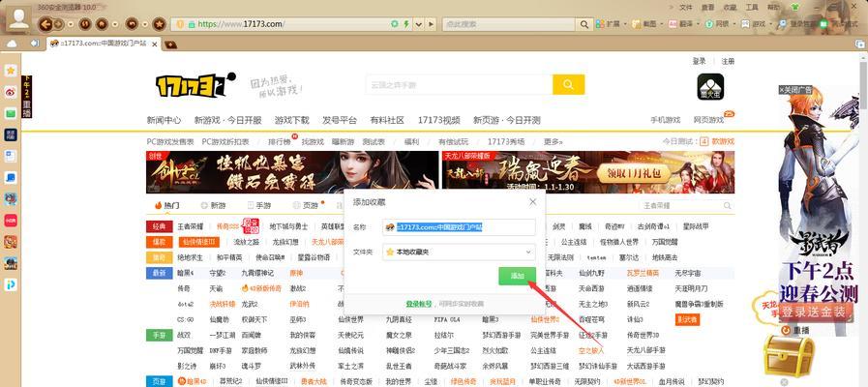Click the green shirt skin icon
Viewport: 868px width, 387px height.
tap(795, 7)
